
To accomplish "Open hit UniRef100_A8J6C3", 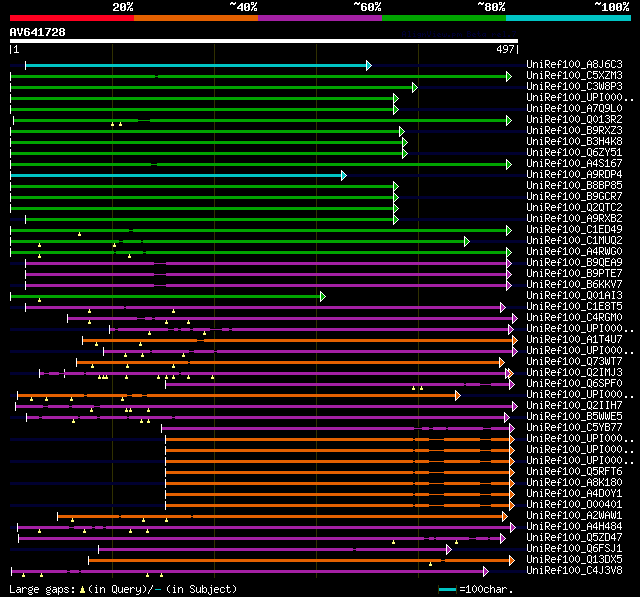I will (574, 64).
